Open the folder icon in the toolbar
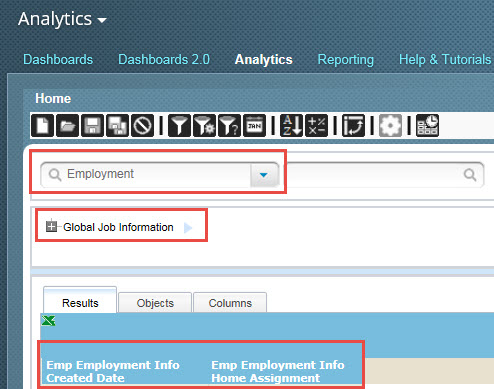The height and width of the screenshot is (389, 494). point(68,126)
